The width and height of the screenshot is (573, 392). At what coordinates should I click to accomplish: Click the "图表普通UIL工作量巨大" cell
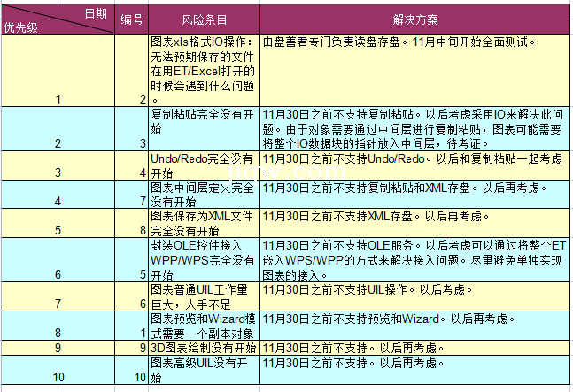tap(204, 296)
